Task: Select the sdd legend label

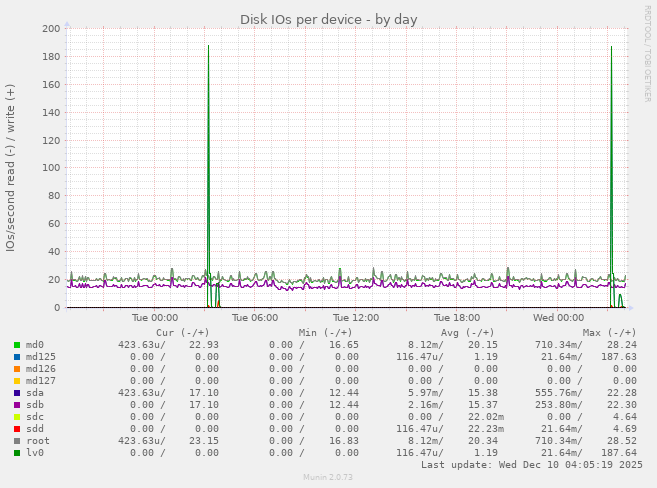Action: (35, 429)
